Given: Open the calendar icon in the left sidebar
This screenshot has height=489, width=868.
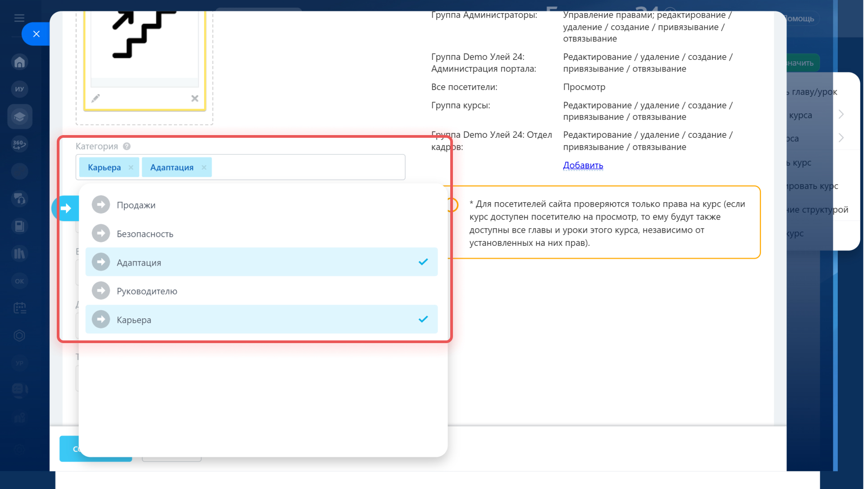Looking at the screenshot, I should (19, 308).
